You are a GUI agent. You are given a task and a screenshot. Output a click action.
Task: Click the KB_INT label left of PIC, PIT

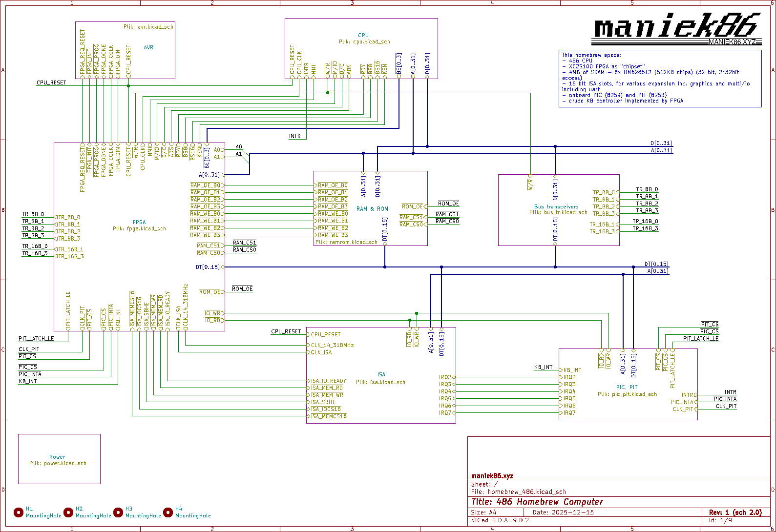pyautogui.click(x=543, y=367)
